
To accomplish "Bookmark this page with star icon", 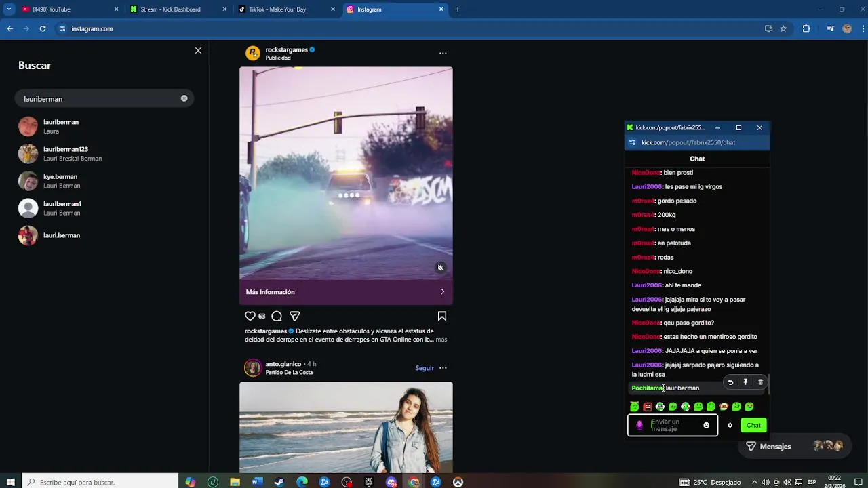I will click(783, 28).
